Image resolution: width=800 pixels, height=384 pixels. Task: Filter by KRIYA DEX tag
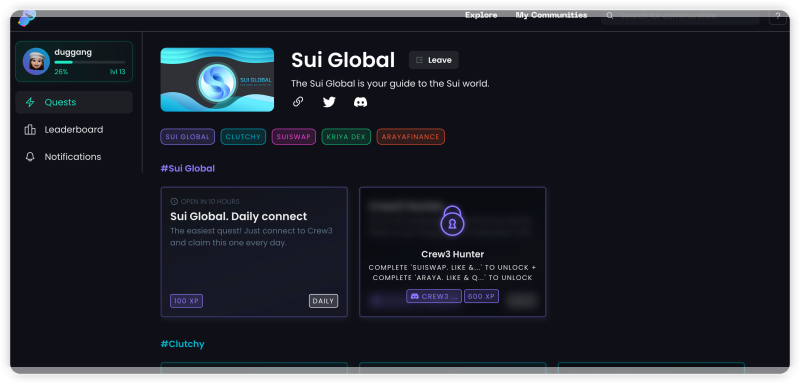point(346,137)
